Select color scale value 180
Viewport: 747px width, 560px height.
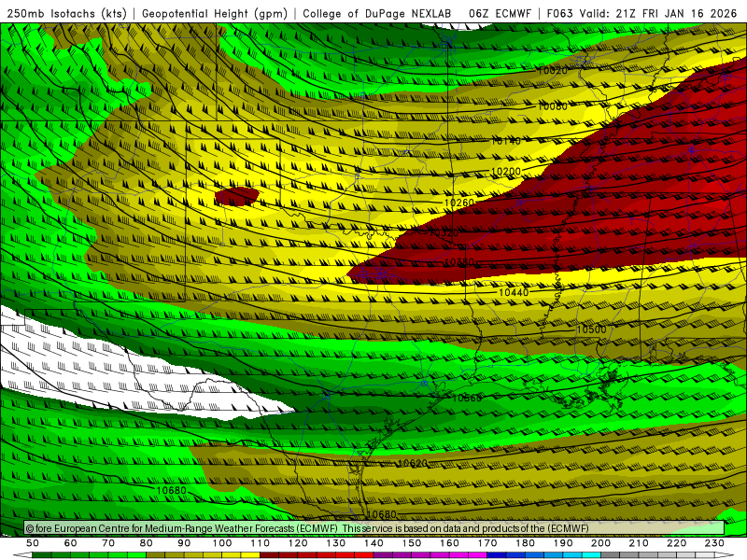pyautogui.click(x=525, y=543)
